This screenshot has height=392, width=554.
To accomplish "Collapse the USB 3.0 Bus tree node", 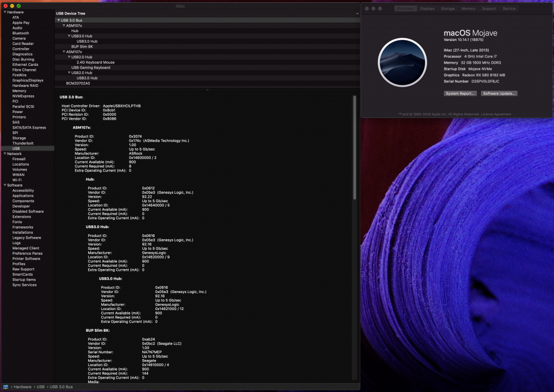I will click(x=59, y=20).
